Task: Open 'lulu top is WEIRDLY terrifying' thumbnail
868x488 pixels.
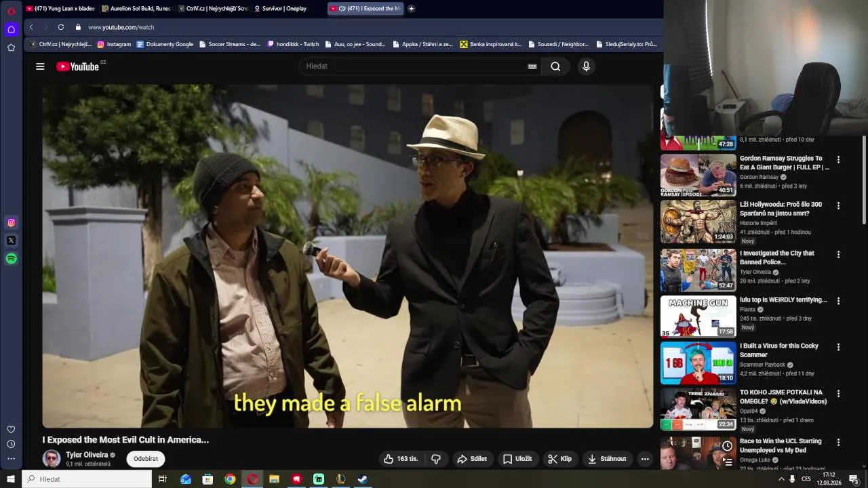Action: pyautogui.click(x=698, y=317)
